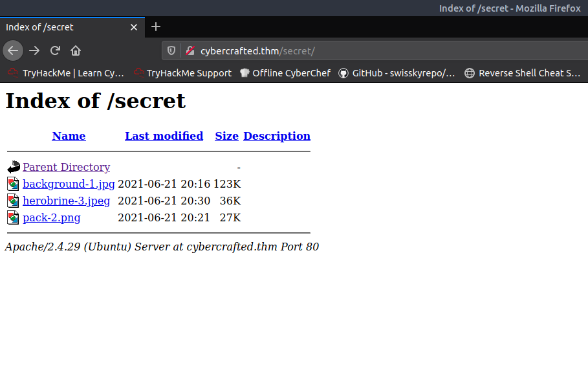Click the insecure connection padlock icon
The image size is (588, 387).
(190, 50)
